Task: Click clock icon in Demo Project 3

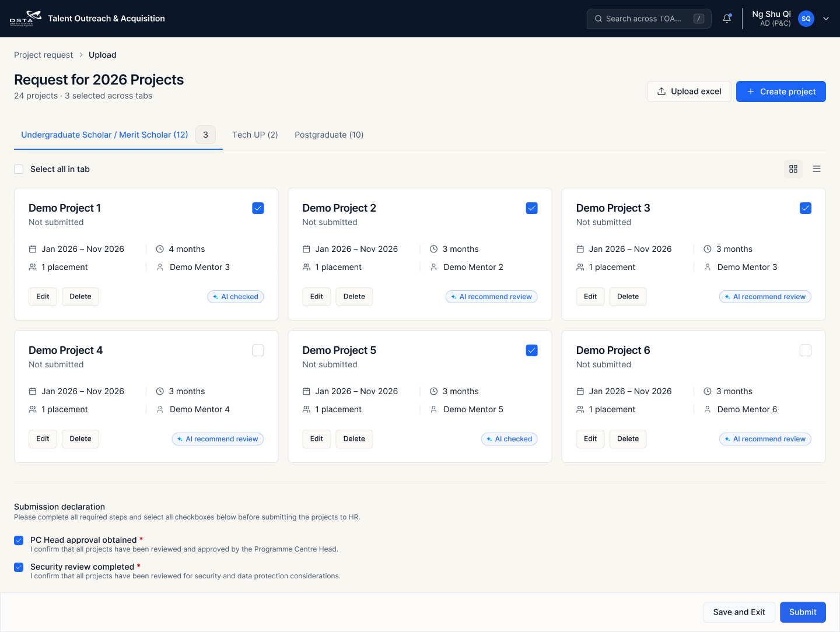Action: tap(707, 249)
